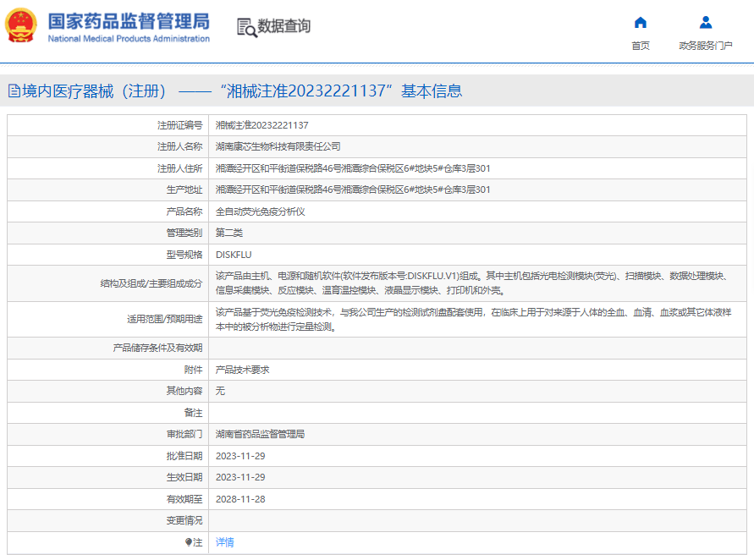Click the 型号规格 row label
This screenshot has height=560, width=754.
pos(184,255)
